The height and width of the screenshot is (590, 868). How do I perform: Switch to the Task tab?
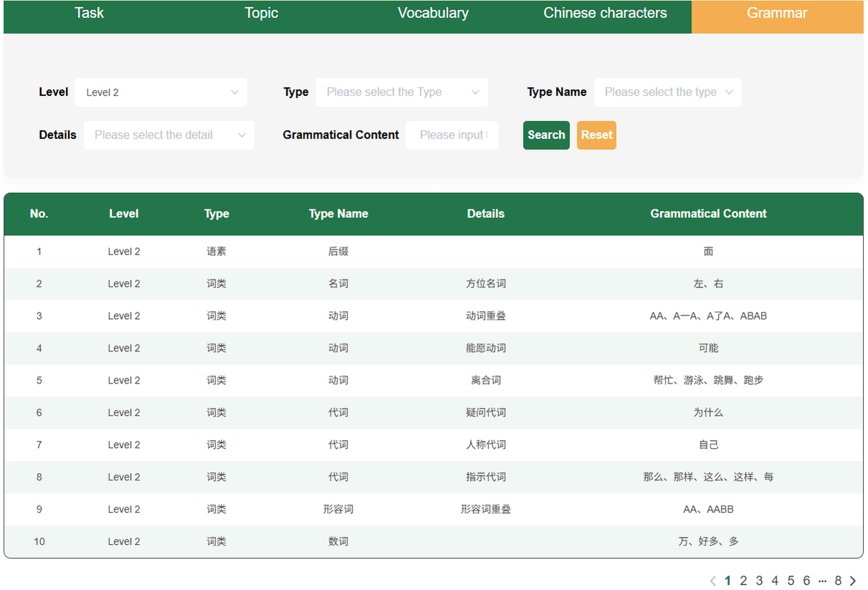[89, 14]
